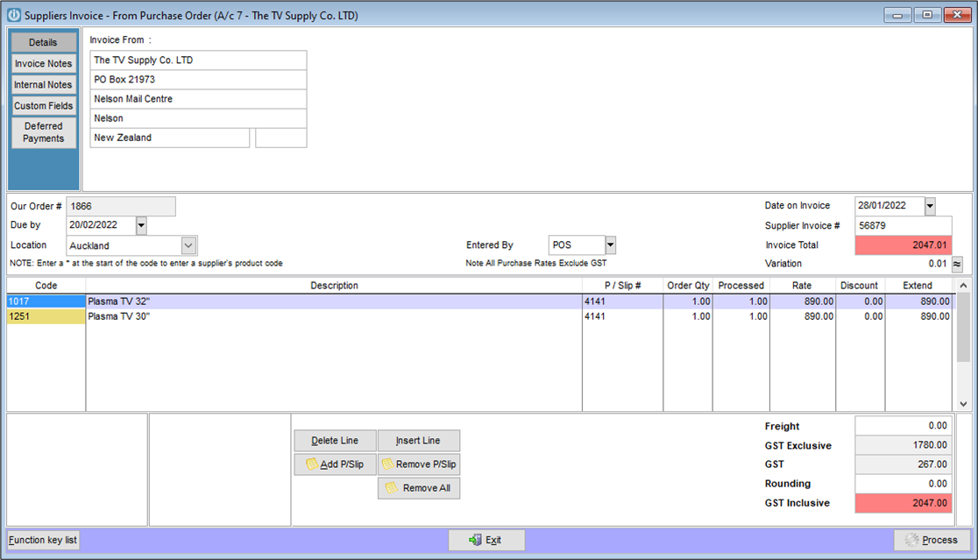
Task: Click the Description column header
Action: tap(334, 286)
